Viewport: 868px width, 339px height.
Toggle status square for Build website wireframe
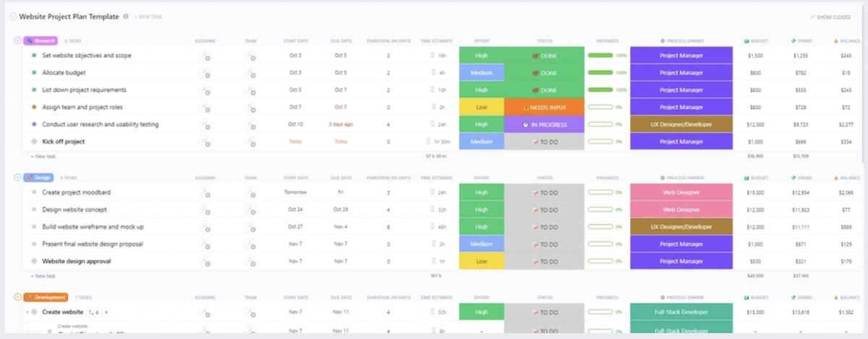(34, 227)
